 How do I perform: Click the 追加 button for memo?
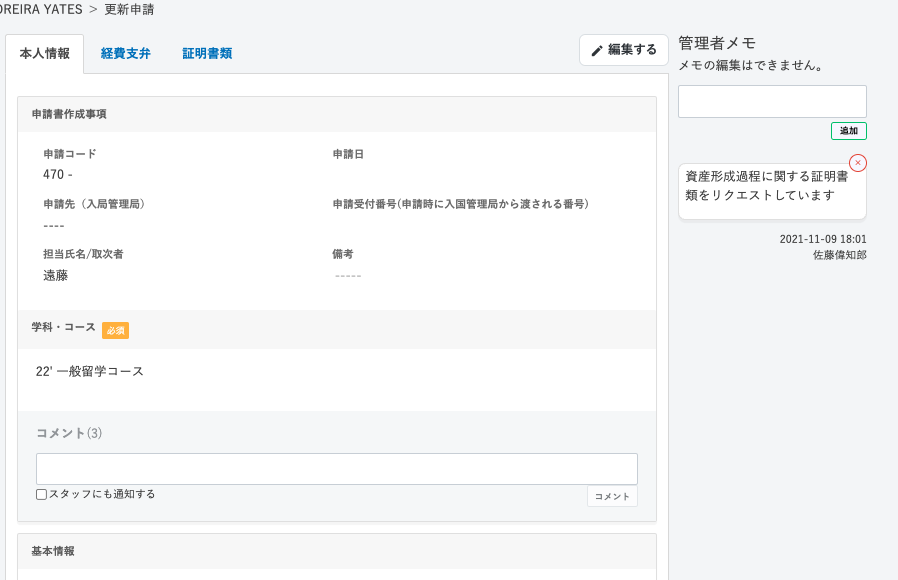click(x=849, y=131)
